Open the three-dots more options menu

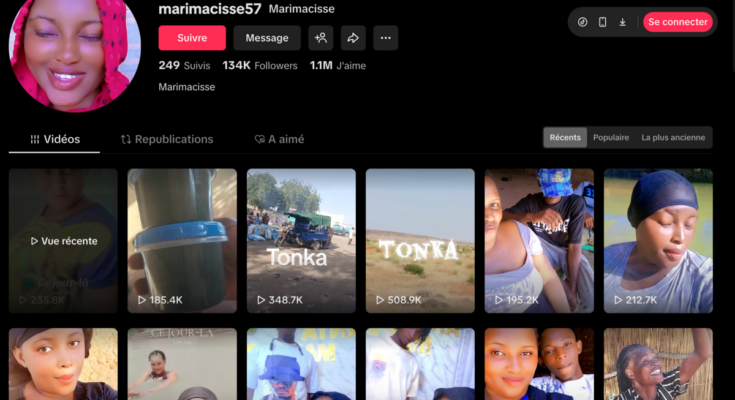(385, 38)
